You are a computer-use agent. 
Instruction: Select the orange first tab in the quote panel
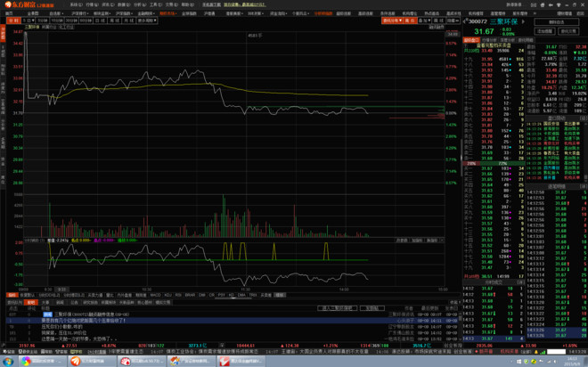click(471, 40)
